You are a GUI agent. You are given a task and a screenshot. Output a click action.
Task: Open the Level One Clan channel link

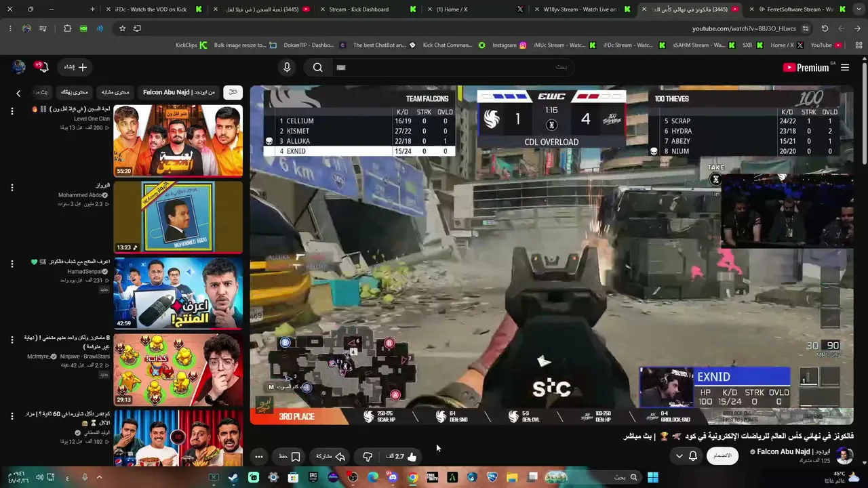(x=92, y=119)
